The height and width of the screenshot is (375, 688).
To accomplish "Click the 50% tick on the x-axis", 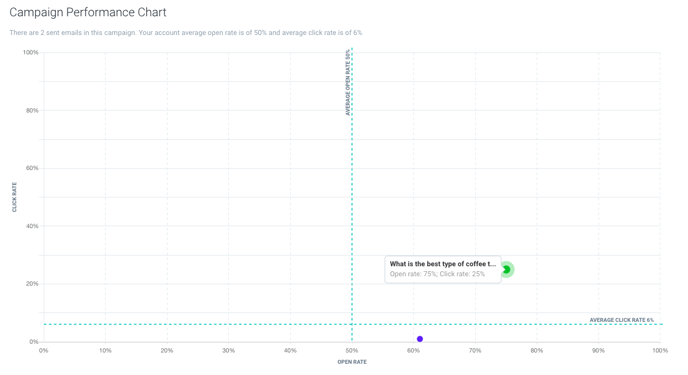I will pos(352,350).
